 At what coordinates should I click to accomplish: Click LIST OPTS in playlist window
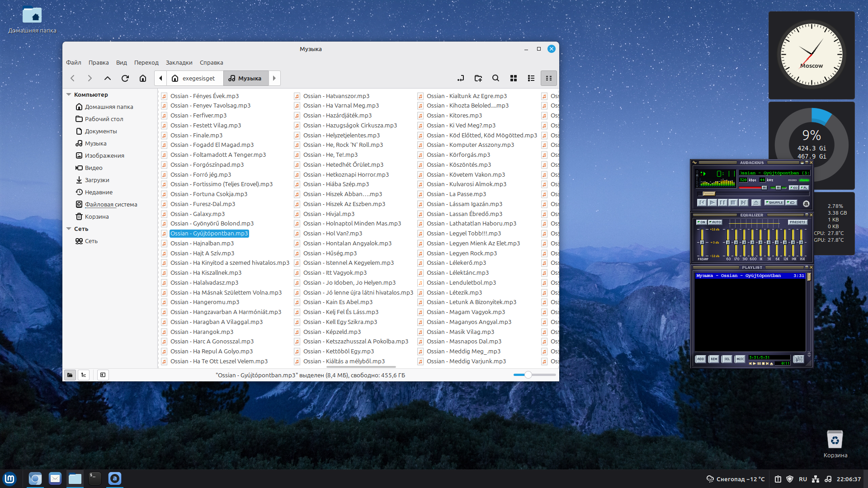(799, 359)
